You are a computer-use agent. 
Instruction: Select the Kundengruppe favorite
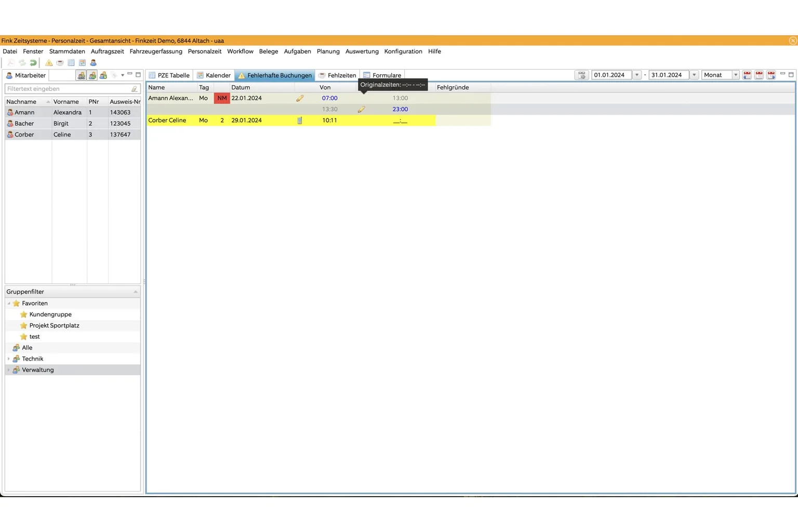coord(50,314)
